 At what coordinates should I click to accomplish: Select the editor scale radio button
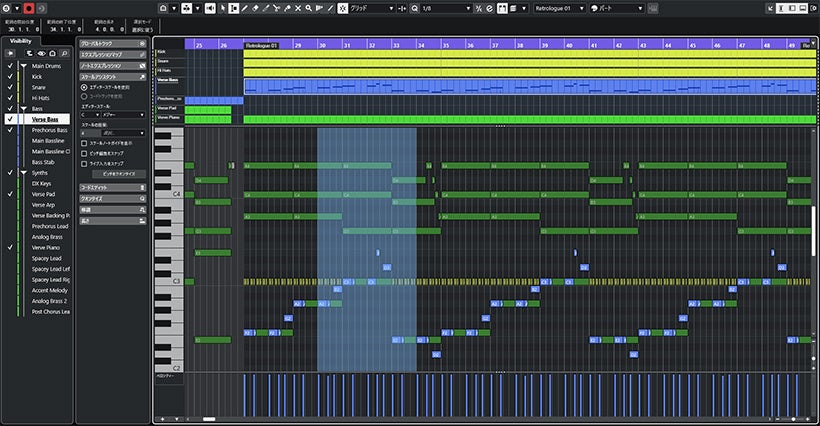84,88
